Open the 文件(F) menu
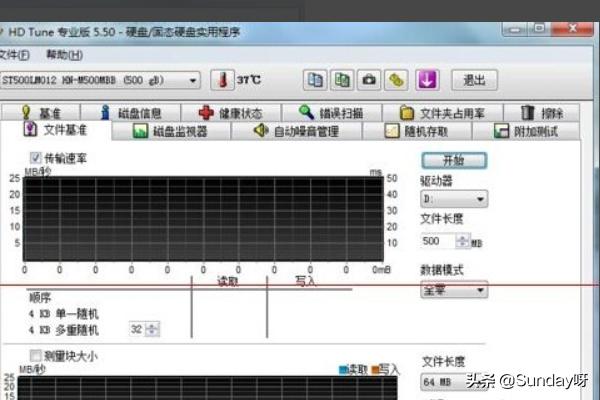The height and width of the screenshot is (400, 600). [14, 55]
